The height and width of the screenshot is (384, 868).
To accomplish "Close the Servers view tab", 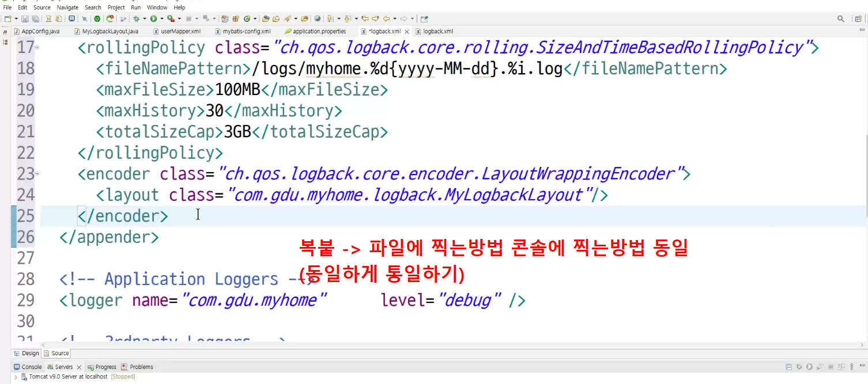I will 79,367.
